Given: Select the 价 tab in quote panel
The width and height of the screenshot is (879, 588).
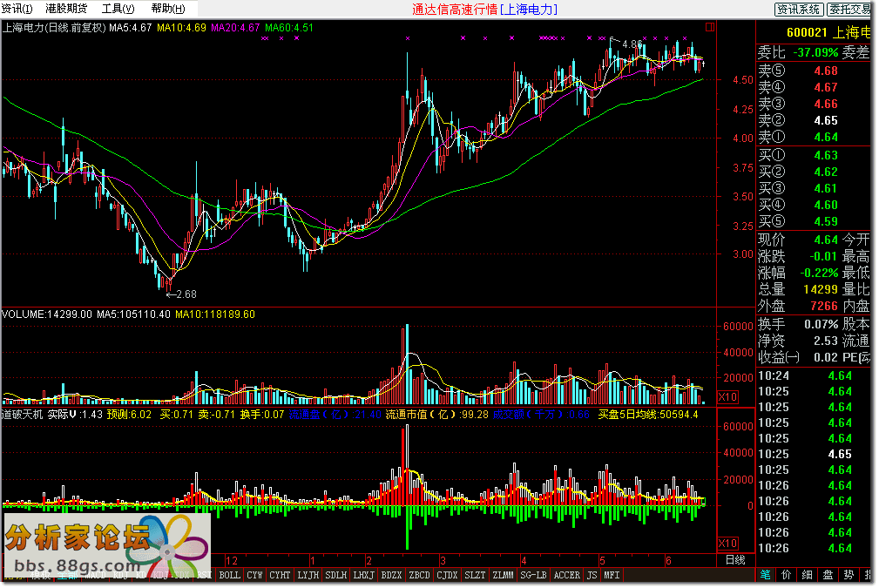Looking at the screenshot, I should pos(786,575).
